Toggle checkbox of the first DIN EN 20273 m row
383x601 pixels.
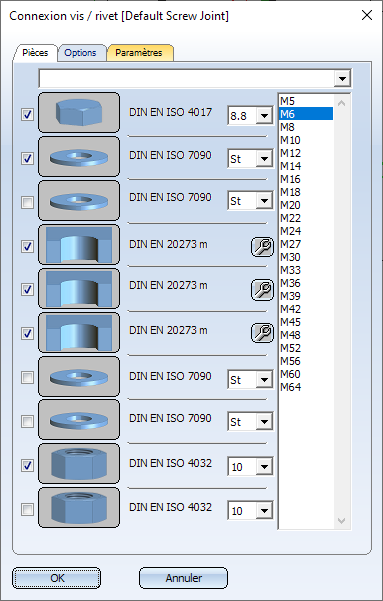pos(27,246)
